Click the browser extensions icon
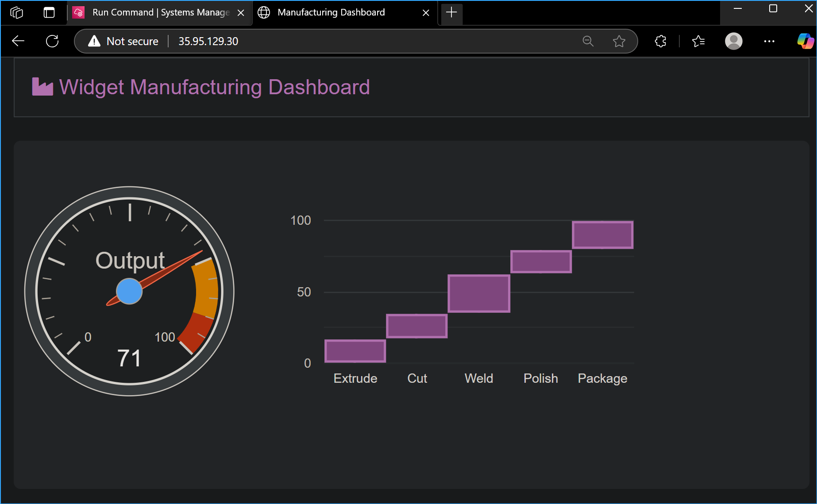Screen dimensions: 817x504 click(x=660, y=41)
